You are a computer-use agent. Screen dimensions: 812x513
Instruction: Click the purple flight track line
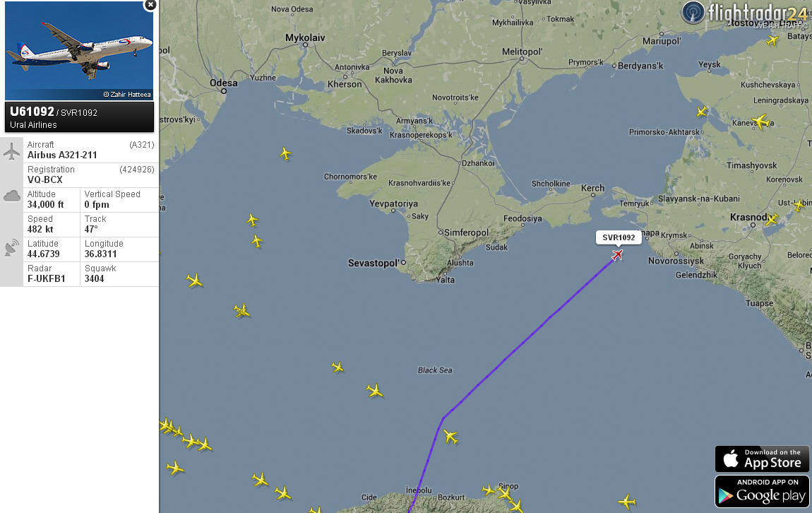pos(529,337)
